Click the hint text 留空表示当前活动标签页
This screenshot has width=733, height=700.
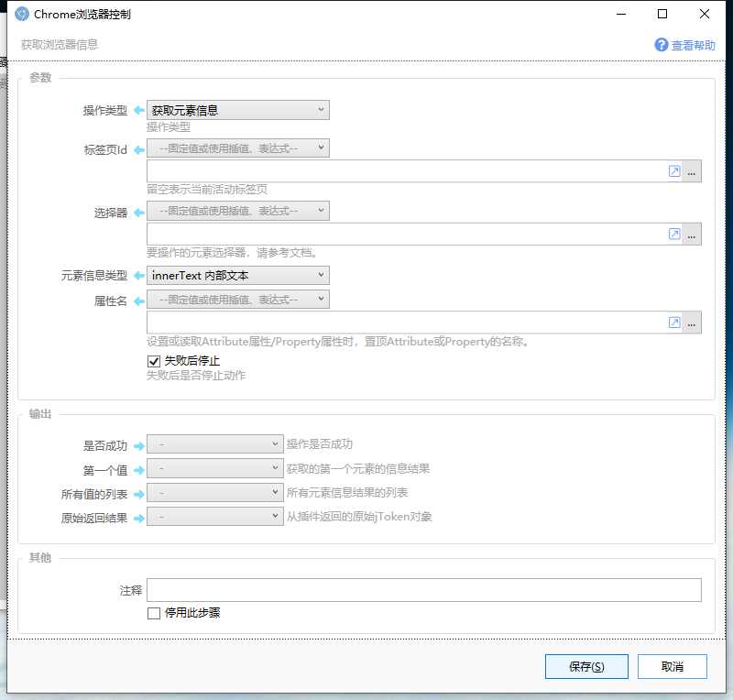[207, 190]
